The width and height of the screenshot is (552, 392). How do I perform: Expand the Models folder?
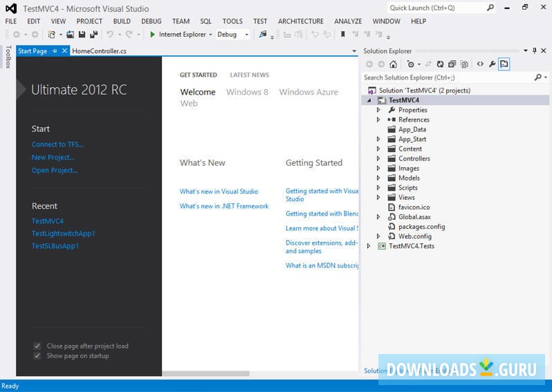pos(378,178)
